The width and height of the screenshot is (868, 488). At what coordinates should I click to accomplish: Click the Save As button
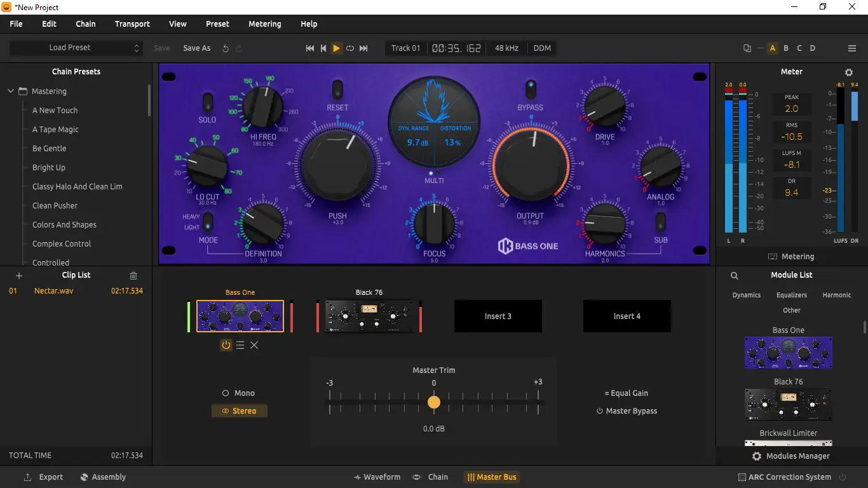coord(197,48)
